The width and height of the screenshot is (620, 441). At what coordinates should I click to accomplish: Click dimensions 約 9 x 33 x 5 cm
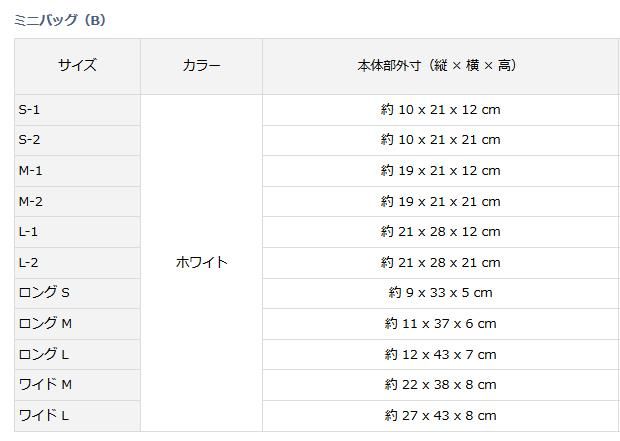click(440, 293)
